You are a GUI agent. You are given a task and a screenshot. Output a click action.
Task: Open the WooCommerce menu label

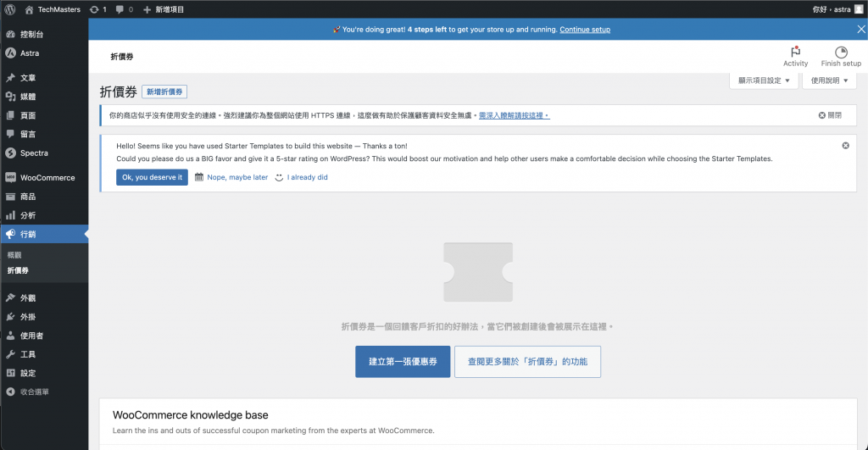[47, 178]
